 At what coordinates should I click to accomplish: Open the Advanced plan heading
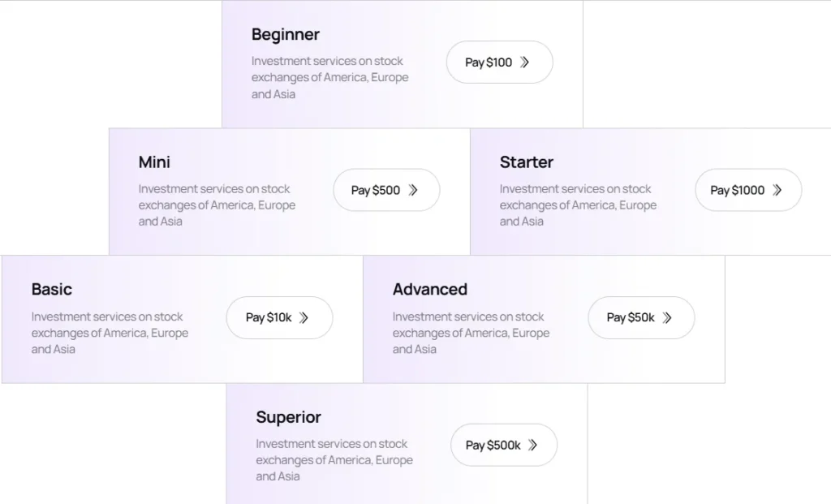(x=429, y=290)
